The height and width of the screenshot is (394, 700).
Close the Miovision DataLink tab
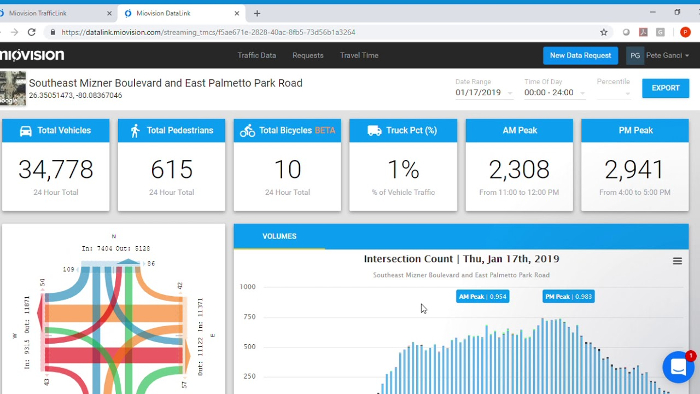click(237, 13)
